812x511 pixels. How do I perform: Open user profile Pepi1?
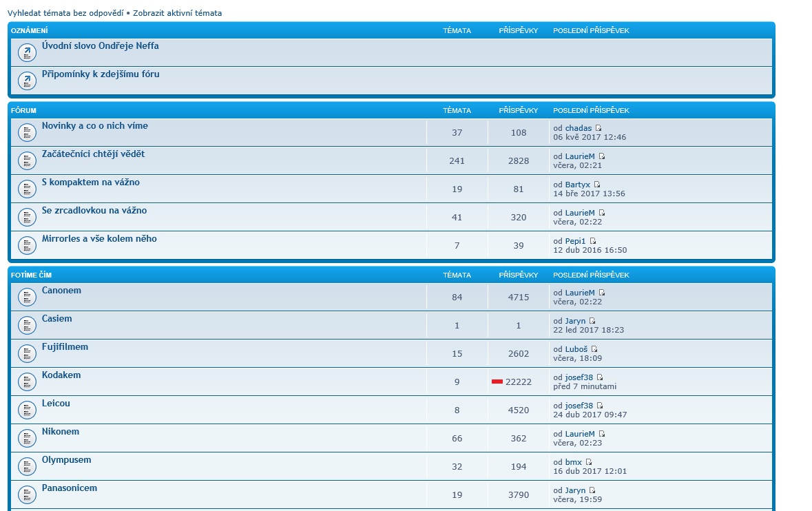575,241
